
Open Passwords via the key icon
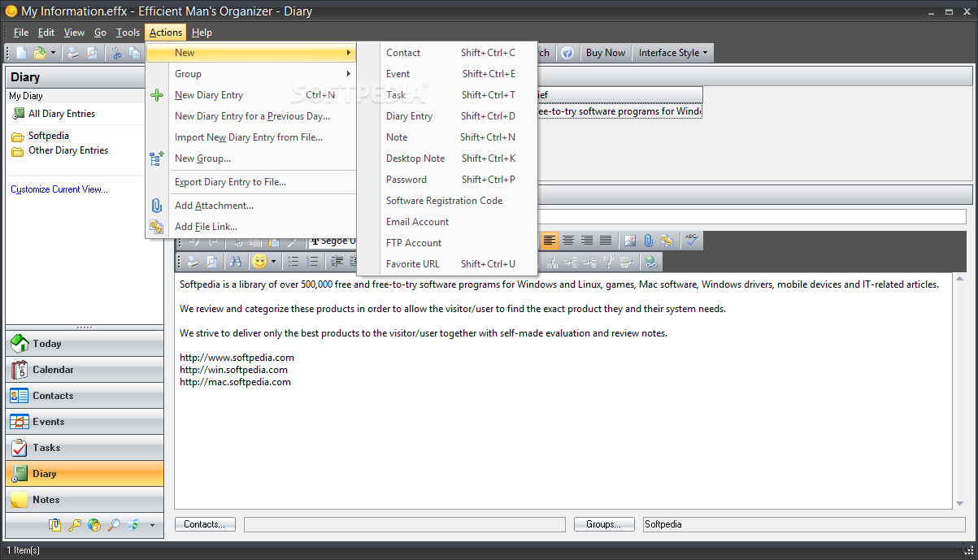(75, 525)
